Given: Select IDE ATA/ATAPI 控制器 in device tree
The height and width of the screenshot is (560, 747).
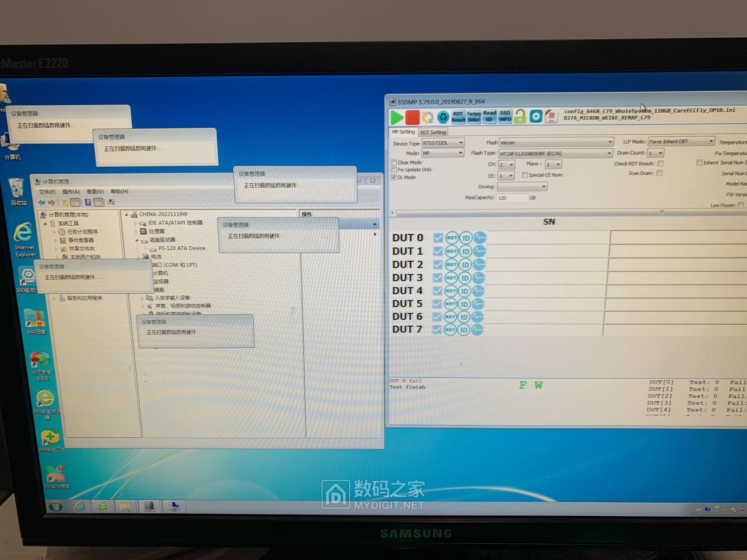Looking at the screenshot, I should coord(175,223).
